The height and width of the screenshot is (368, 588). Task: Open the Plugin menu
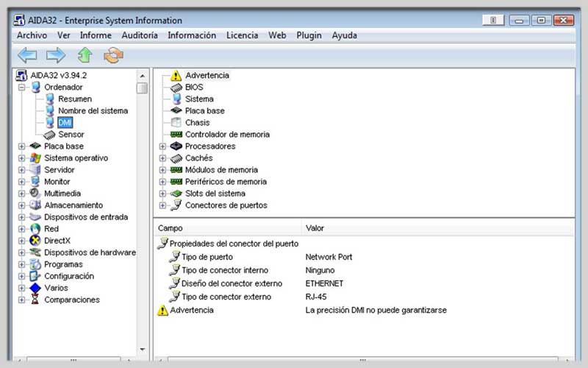[309, 35]
